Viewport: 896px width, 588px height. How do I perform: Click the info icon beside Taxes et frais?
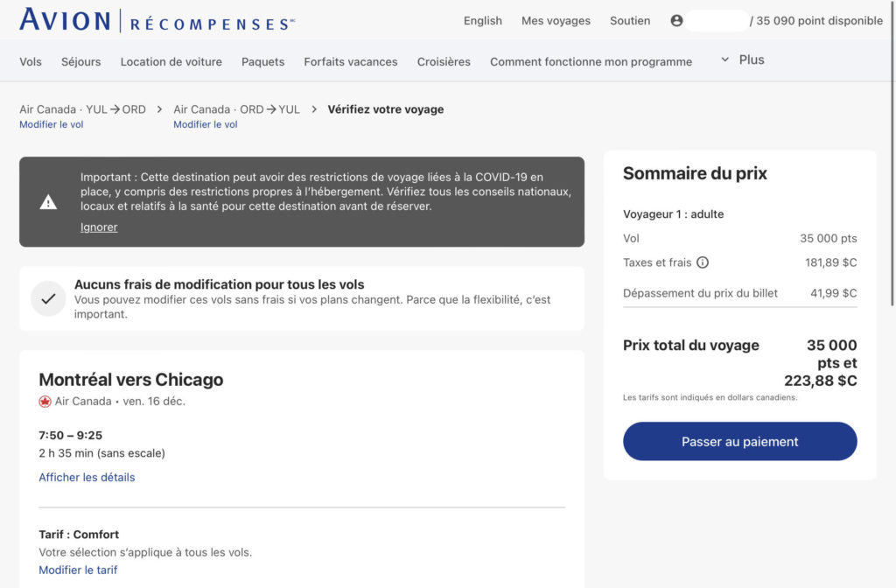coord(703,262)
